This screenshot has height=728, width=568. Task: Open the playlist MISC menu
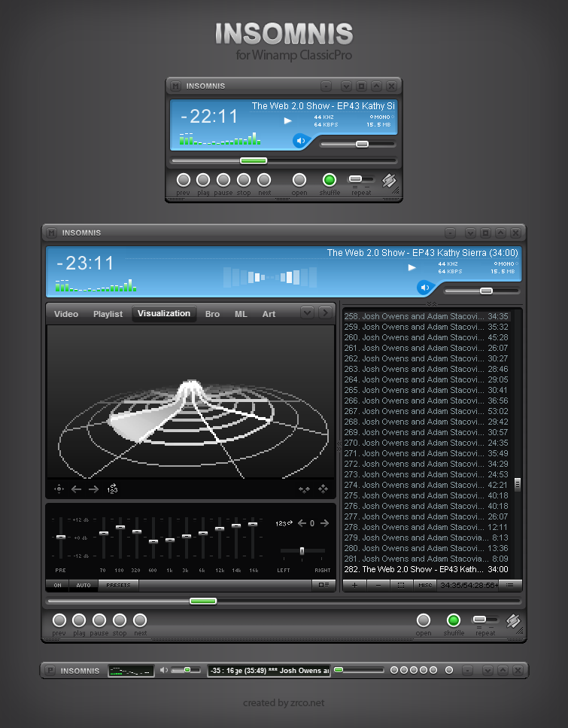pyautogui.click(x=425, y=585)
